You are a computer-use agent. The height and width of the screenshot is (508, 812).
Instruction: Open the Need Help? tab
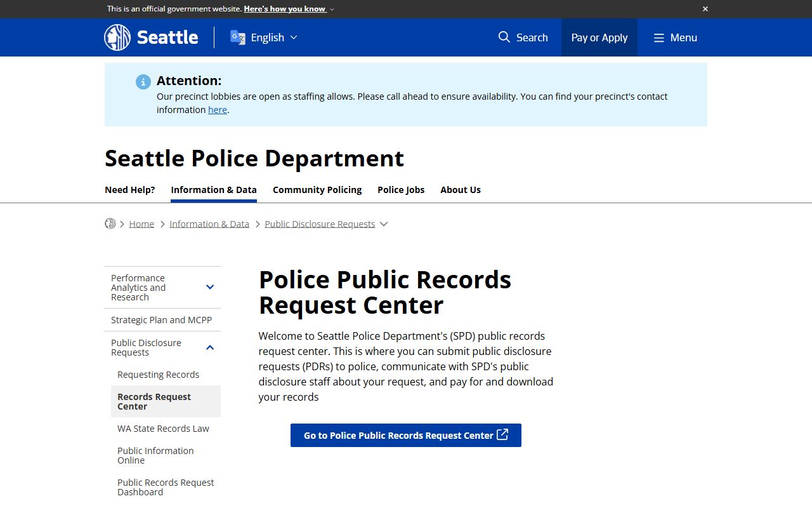pos(130,189)
